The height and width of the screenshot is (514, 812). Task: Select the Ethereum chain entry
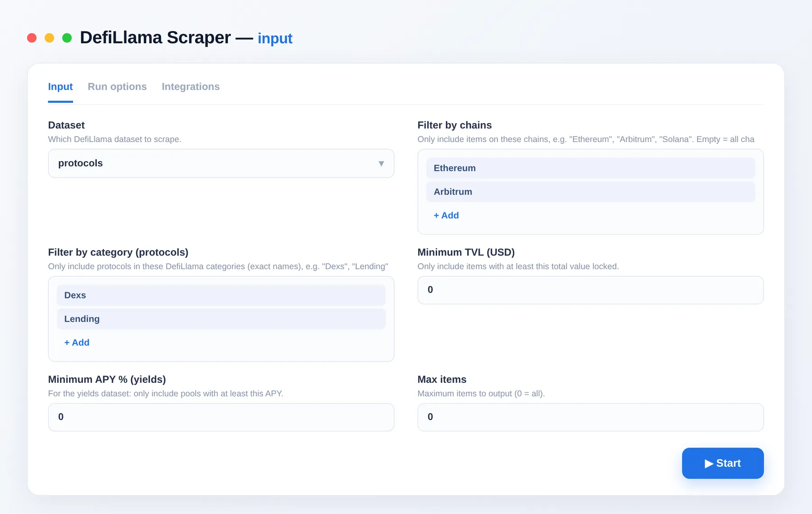pyautogui.click(x=591, y=168)
